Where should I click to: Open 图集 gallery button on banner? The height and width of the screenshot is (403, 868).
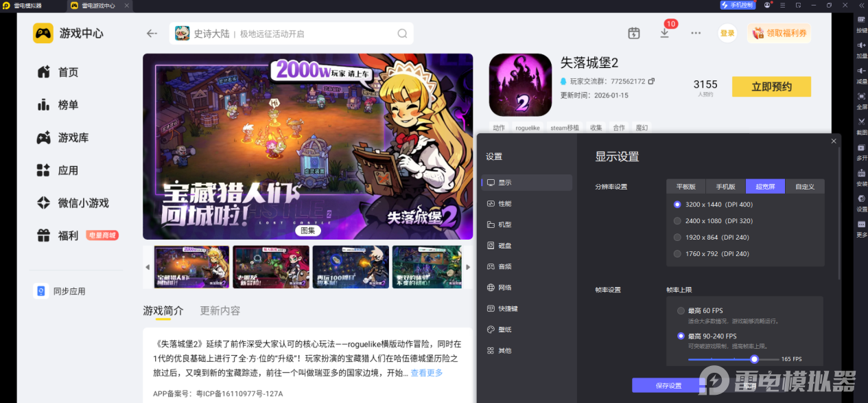coord(308,231)
